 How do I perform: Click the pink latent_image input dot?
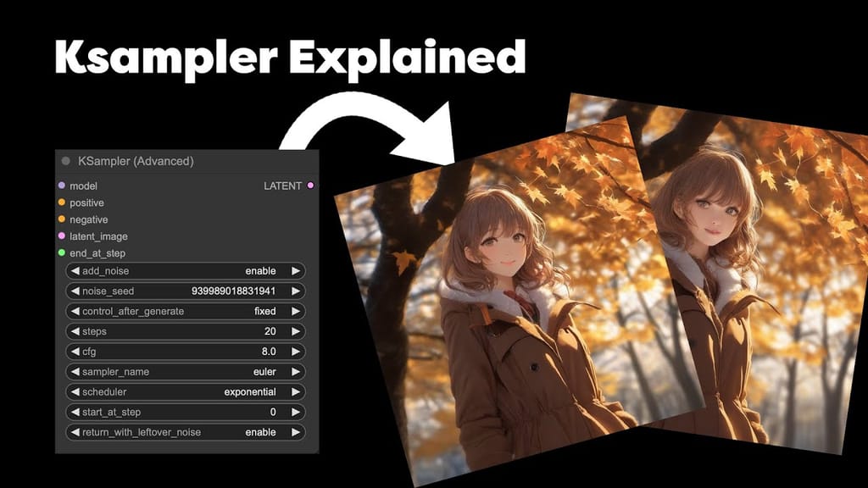pyautogui.click(x=60, y=236)
